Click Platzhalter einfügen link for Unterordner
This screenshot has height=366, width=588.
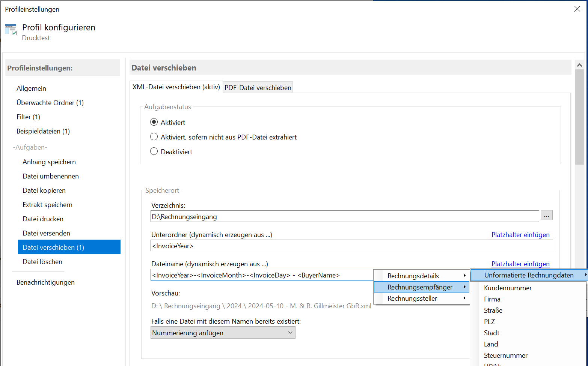click(x=520, y=235)
